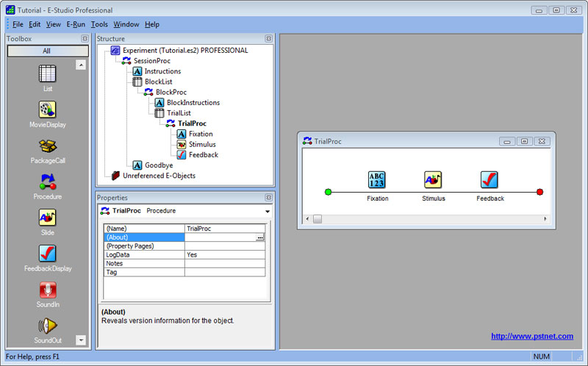Screen dimensions: 588x366
Task: Select the Slide toolbox icon
Action: tap(48, 218)
